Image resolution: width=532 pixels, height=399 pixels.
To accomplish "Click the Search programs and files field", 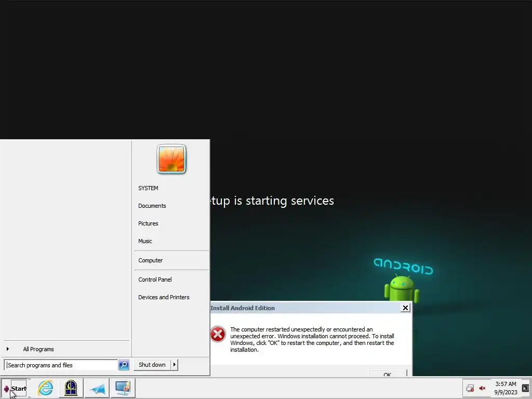I will 61,365.
